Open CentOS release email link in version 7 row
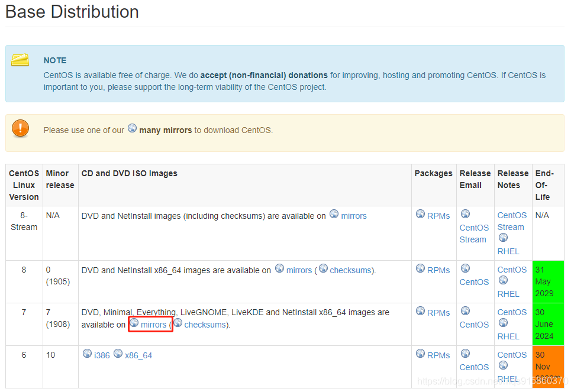 point(474,325)
